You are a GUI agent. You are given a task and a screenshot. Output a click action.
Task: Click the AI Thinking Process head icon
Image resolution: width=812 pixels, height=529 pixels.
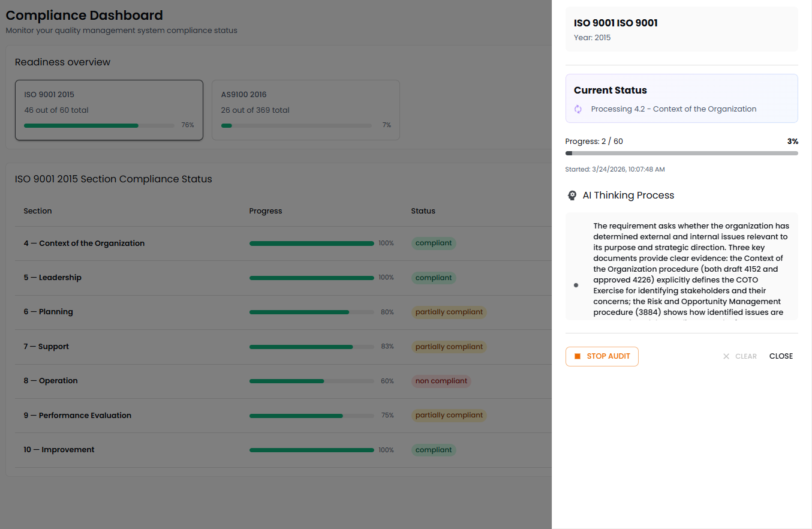point(572,195)
